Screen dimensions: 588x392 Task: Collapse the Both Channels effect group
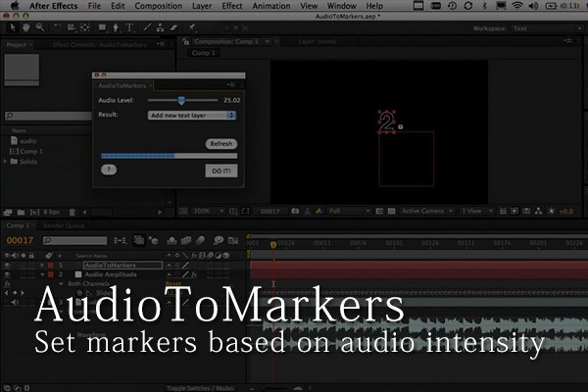click(61, 284)
